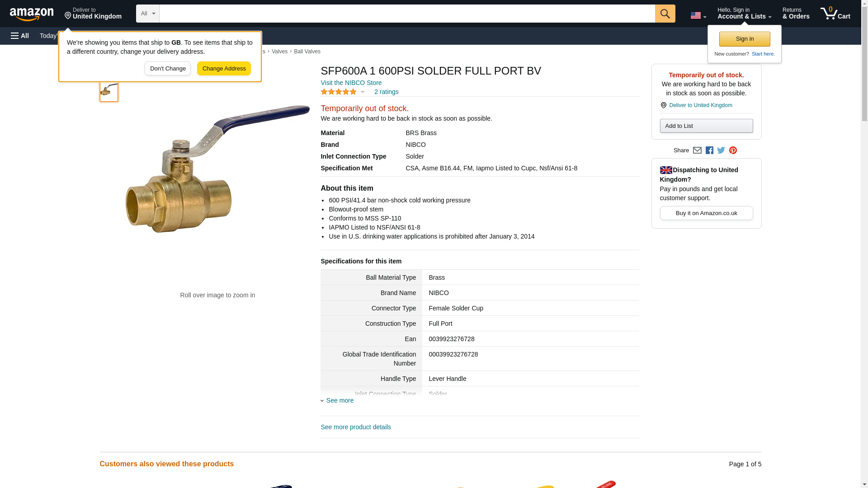Share product on Pinterest icon
The height and width of the screenshot is (488, 868).
[733, 150]
